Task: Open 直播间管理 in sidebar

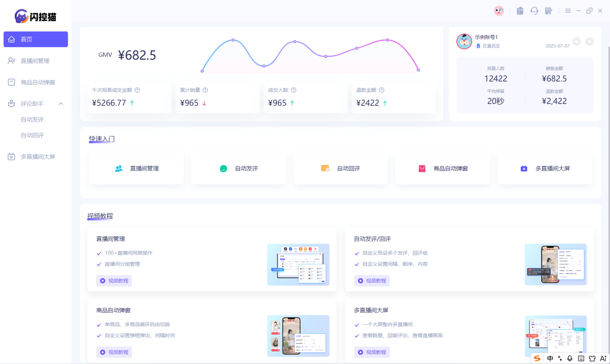Action: coord(36,61)
